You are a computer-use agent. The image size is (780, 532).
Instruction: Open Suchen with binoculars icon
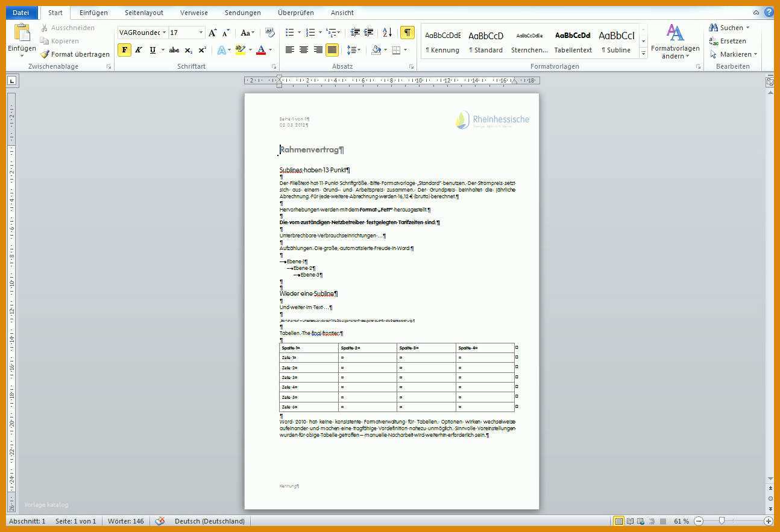(714, 28)
